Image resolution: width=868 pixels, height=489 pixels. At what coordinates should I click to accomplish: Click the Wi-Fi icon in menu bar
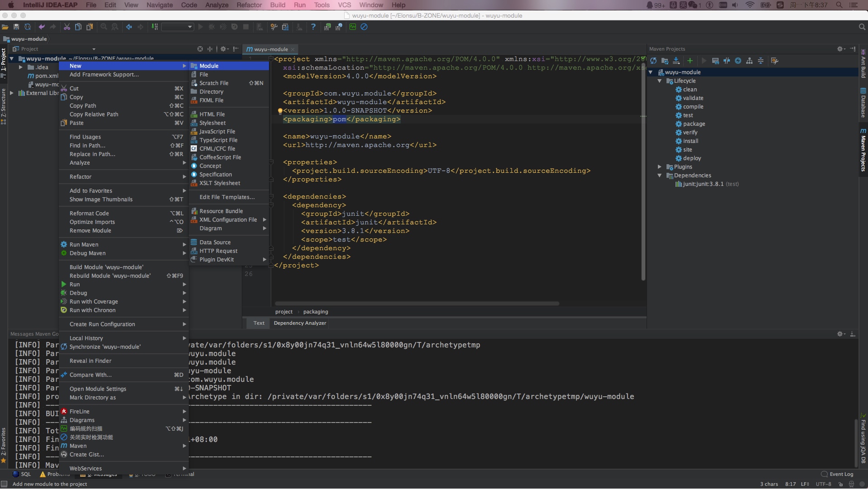coord(750,5)
